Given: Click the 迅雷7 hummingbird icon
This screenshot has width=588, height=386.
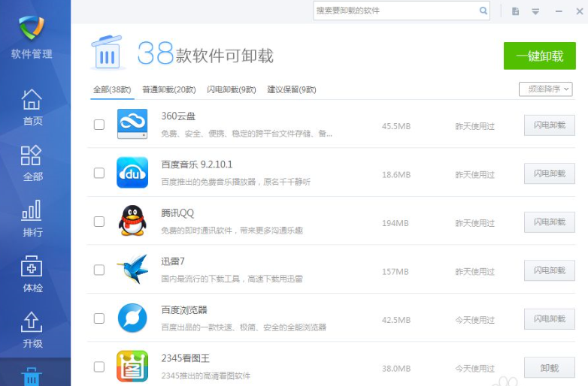Looking at the screenshot, I should pyautogui.click(x=132, y=269).
